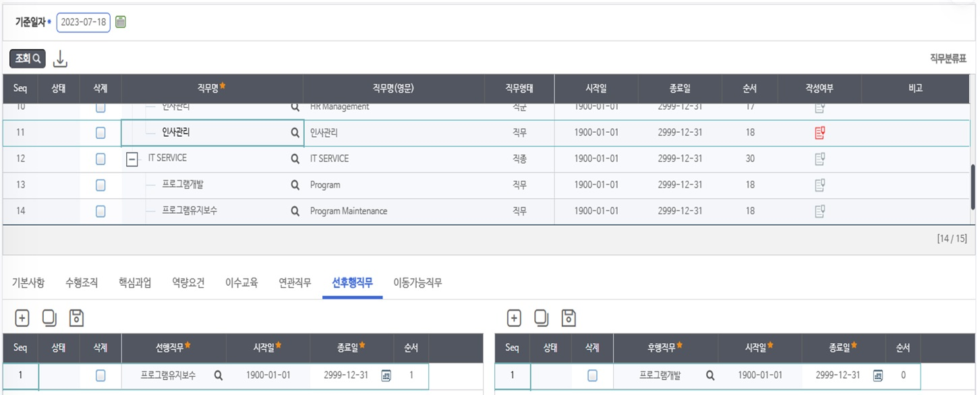Tick the 삭제 checkbox for IT SERVICE row
The height and width of the screenshot is (395, 980).
100,159
